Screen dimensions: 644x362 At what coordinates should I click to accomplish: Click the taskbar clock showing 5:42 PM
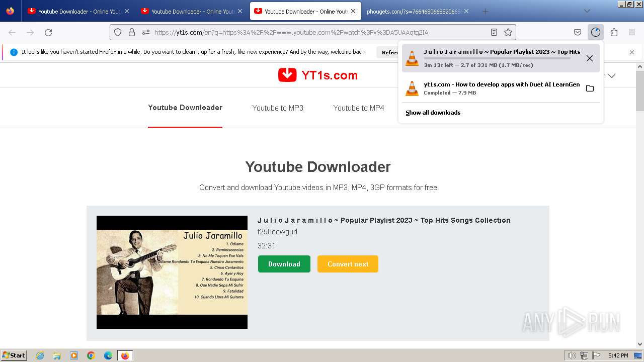tap(618, 355)
